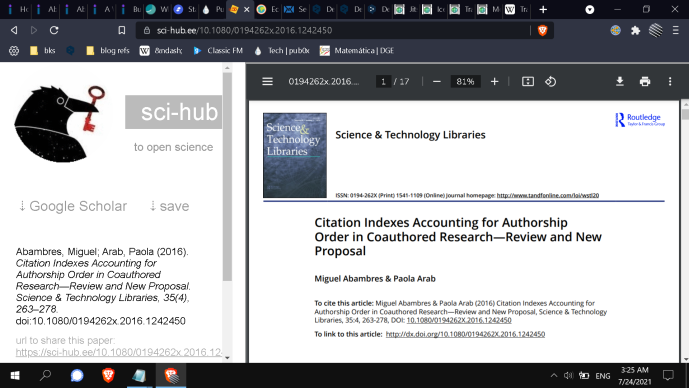The height and width of the screenshot is (388, 689).
Task: Open the Windows notification center
Action: (668, 375)
